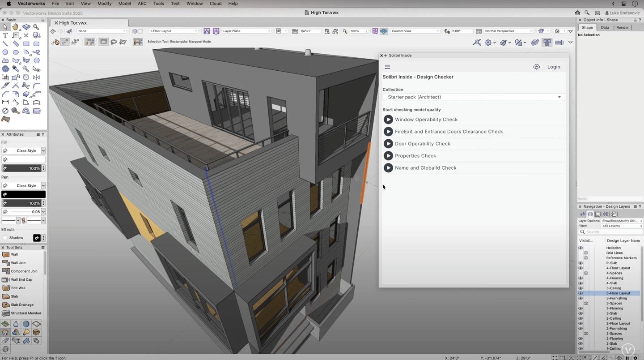Select the Wall tool in Tool Sets
Image resolution: width=644 pixels, height=360 pixels.
point(14,254)
